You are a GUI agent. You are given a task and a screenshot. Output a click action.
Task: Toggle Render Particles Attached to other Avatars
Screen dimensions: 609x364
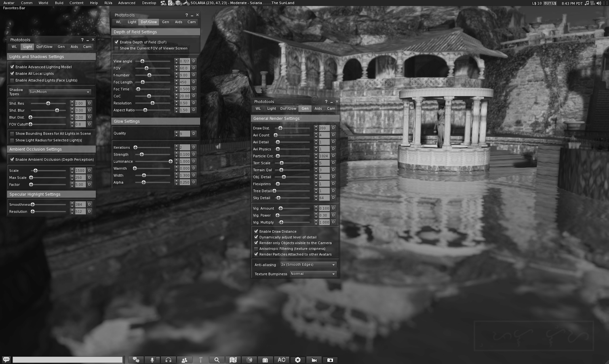[x=256, y=254]
